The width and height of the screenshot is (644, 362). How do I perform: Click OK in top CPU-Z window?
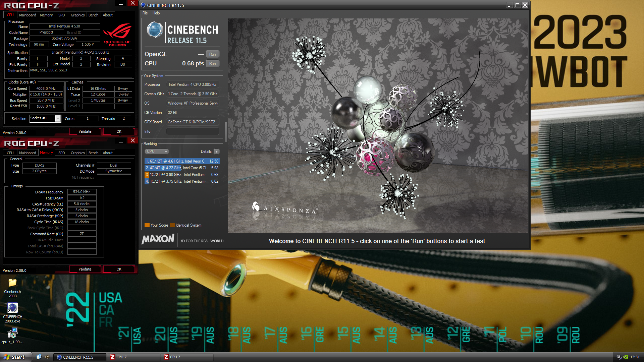pos(119,131)
